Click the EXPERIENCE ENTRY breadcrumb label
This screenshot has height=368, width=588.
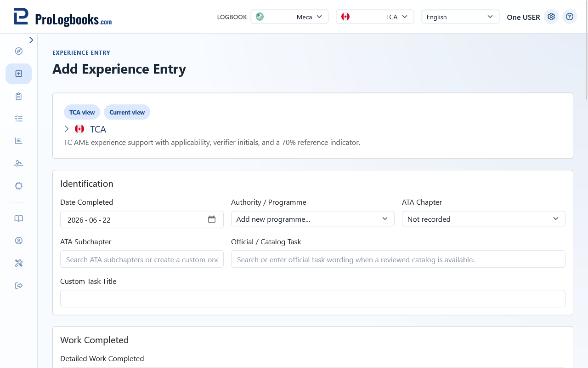point(81,52)
